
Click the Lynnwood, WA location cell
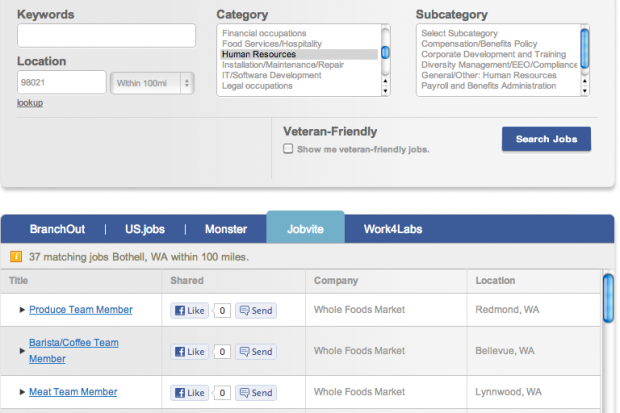pos(508,392)
